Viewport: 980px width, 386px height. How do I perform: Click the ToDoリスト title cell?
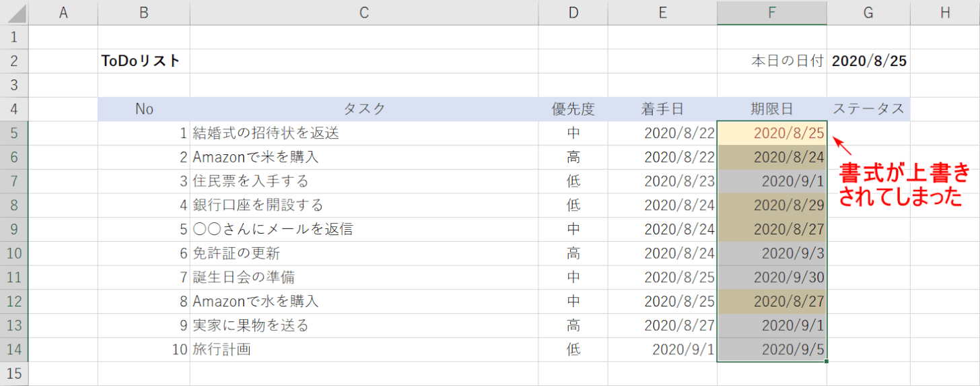pyautogui.click(x=144, y=61)
